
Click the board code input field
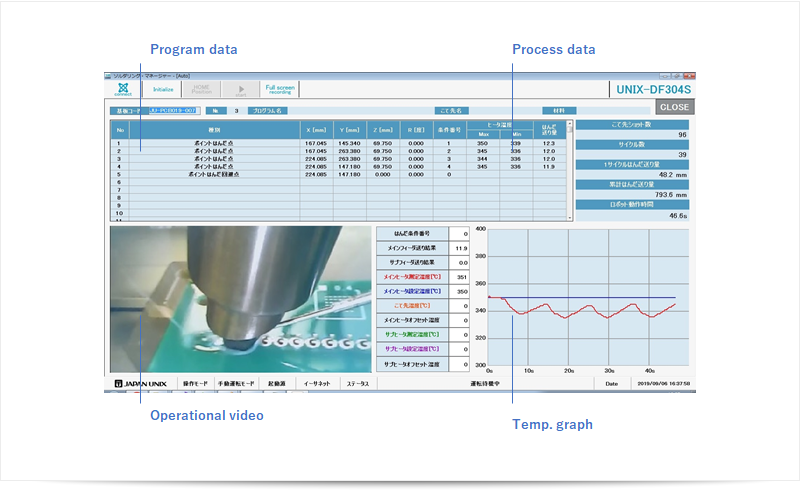pyautogui.click(x=174, y=111)
